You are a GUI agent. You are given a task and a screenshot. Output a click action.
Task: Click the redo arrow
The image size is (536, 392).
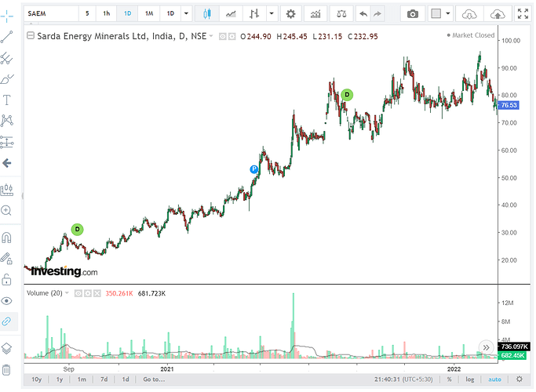[x=377, y=13]
